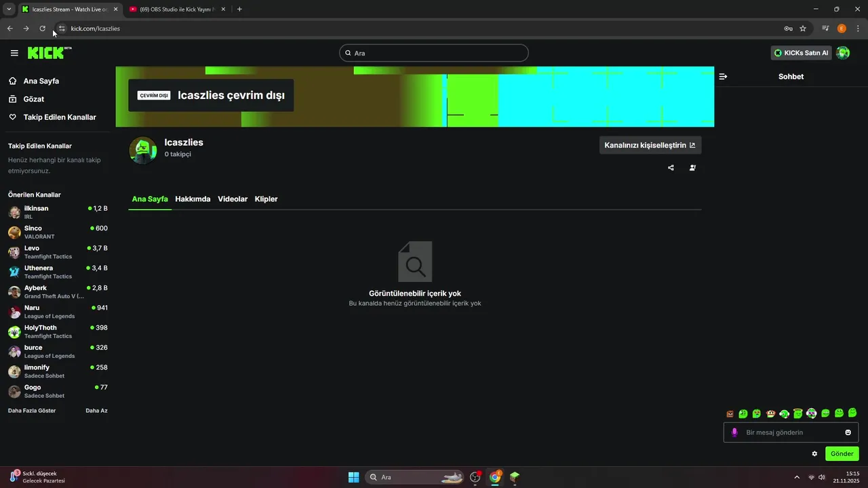
Task: Collapse the Sohbet chat panel
Action: click(x=723, y=77)
